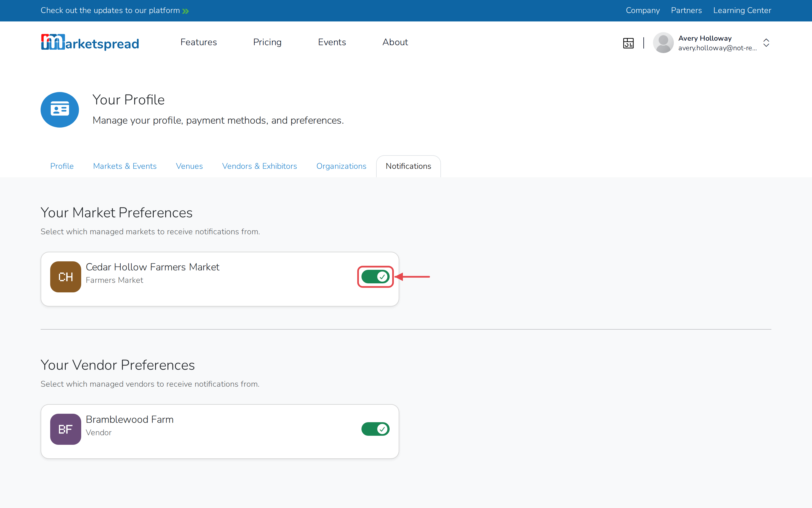Open the dashboard grid icon
The height and width of the screenshot is (508, 812).
[x=628, y=43]
